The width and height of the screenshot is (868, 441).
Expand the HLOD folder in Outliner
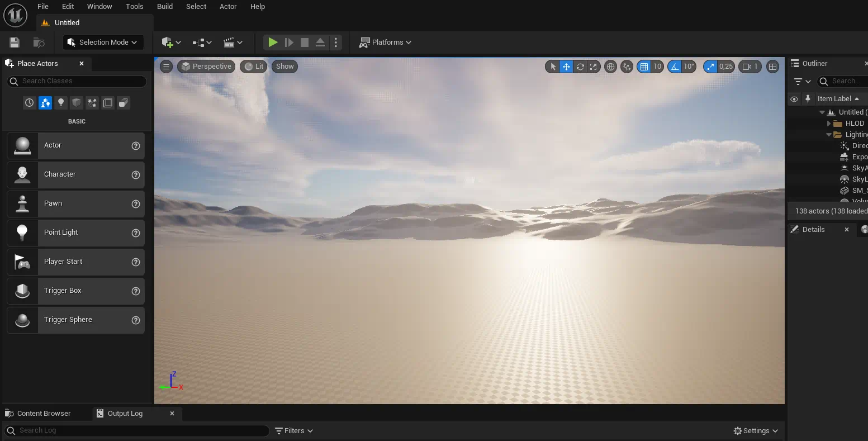pyautogui.click(x=829, y=124)
